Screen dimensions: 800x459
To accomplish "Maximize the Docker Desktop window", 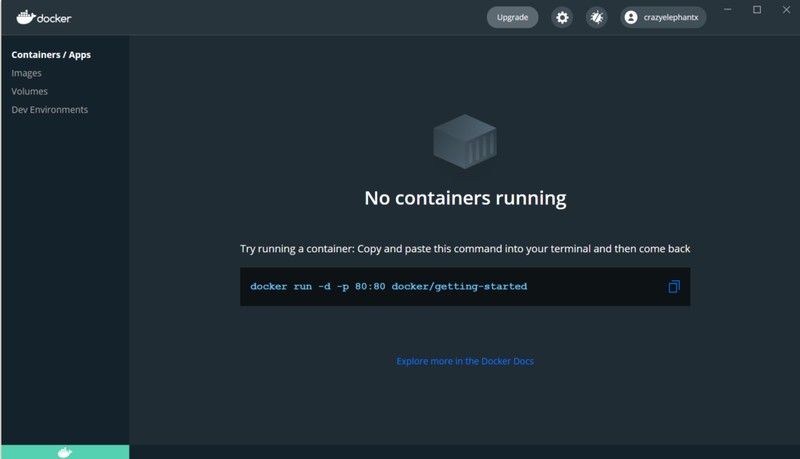I will [x=757, y=9].
